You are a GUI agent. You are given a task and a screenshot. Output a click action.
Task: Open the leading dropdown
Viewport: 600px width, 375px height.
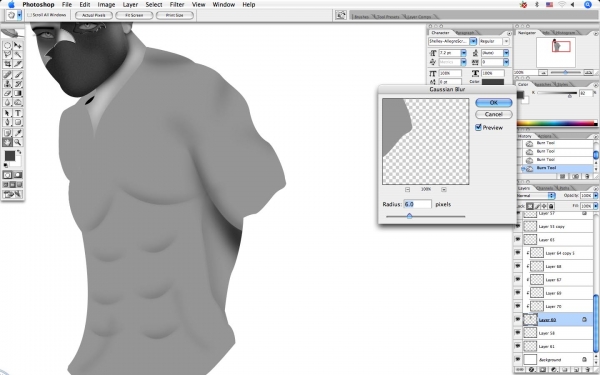pos(506,53)
